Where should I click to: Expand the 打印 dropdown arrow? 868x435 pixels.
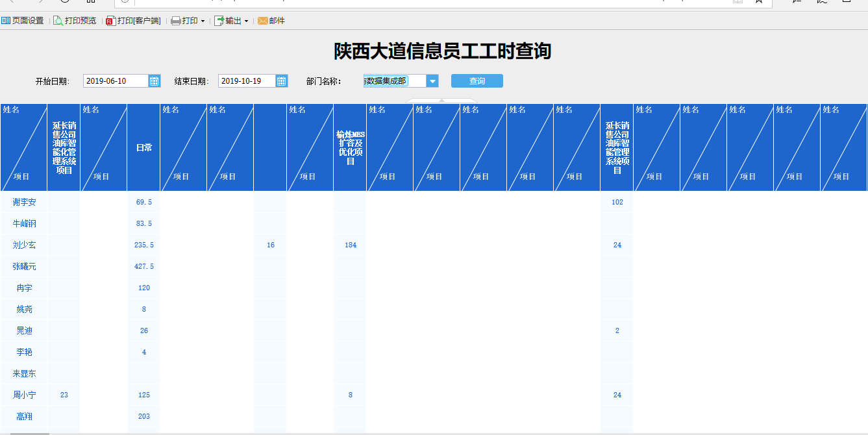(203, 21)
